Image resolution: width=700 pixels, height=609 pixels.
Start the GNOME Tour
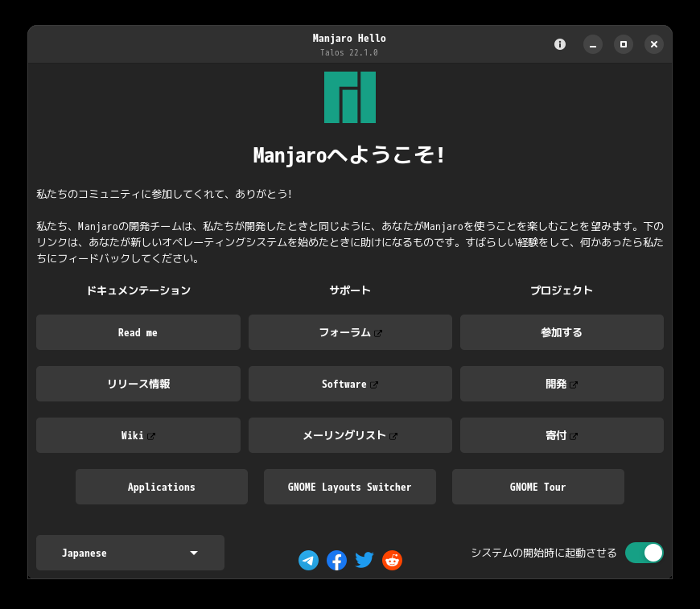[538, 487]
